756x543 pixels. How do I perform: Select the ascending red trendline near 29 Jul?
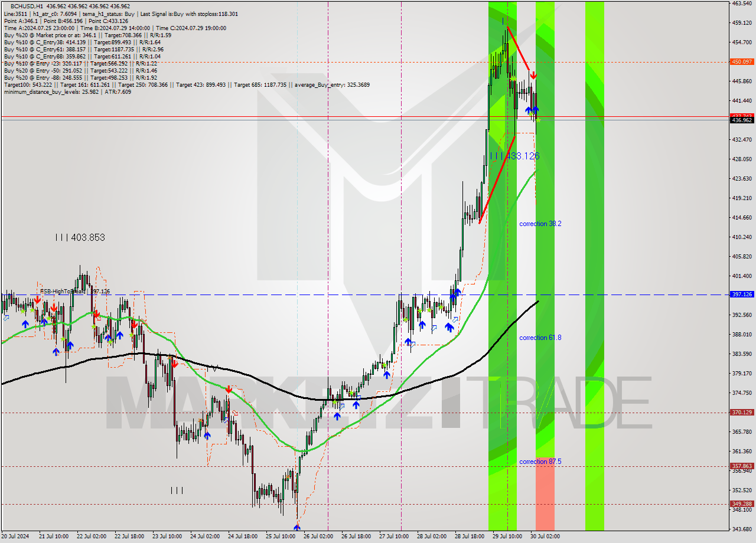[x=497, y=179]
